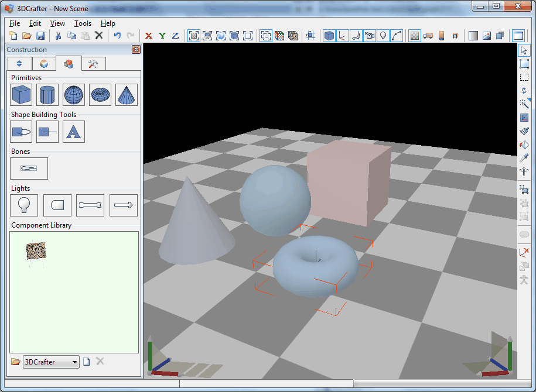Select the rotate tool with blue circular arrows
Viewport: 536px width, 392px height.
pyautogui.click(x=524, y=91)
